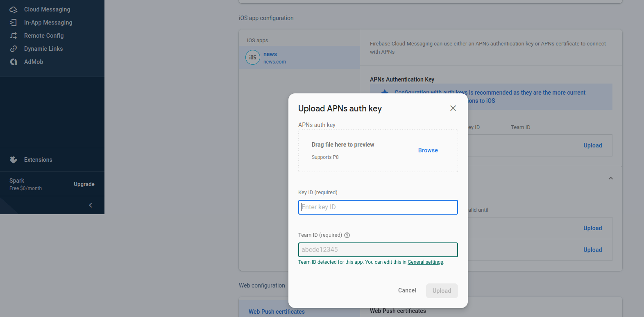This screenshot has width=644, height=317.
Task: Focus the Key ID input field
Action: click(378, 207)
